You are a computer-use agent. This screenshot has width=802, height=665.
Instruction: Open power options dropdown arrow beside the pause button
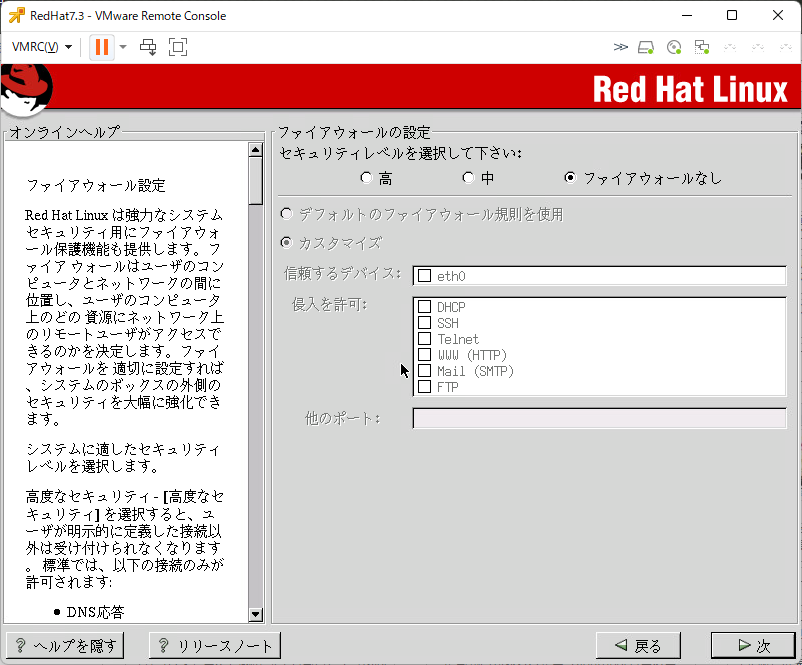123,47
